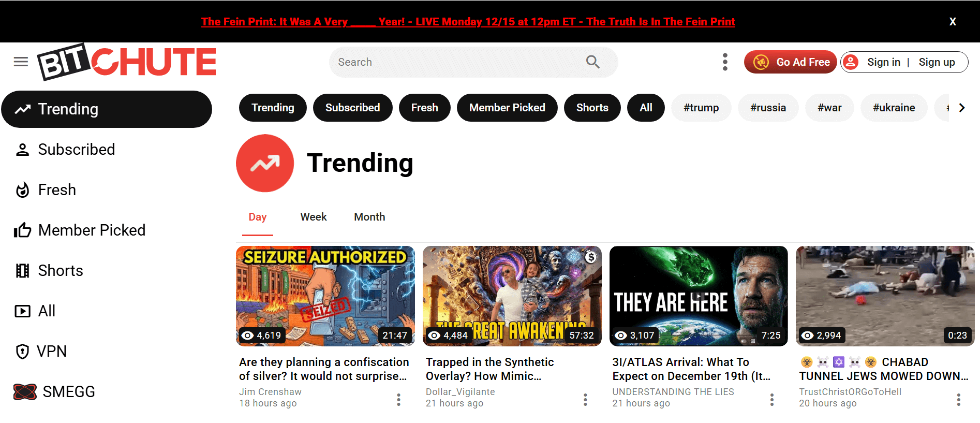Select the Subscribed filter chip

tap(352, 108)
